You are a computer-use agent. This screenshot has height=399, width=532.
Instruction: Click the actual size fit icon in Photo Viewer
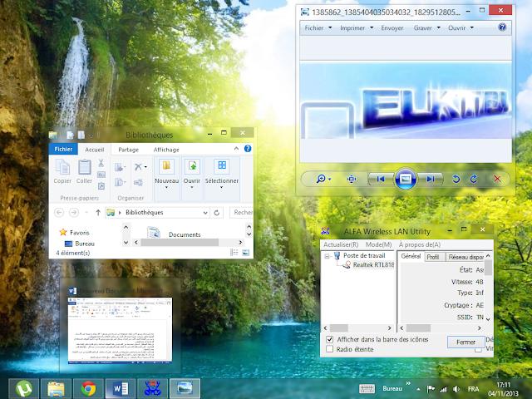tap(352, 179)
